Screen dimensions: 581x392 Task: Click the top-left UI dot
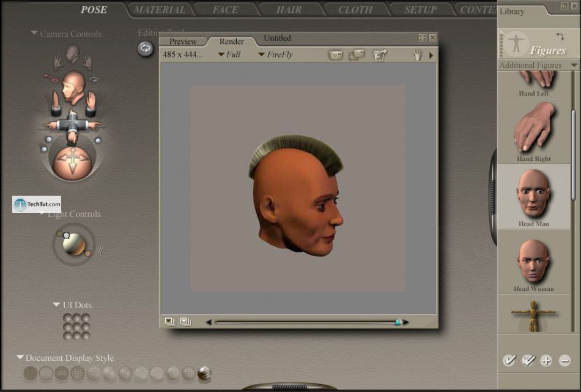pos(67,318)
